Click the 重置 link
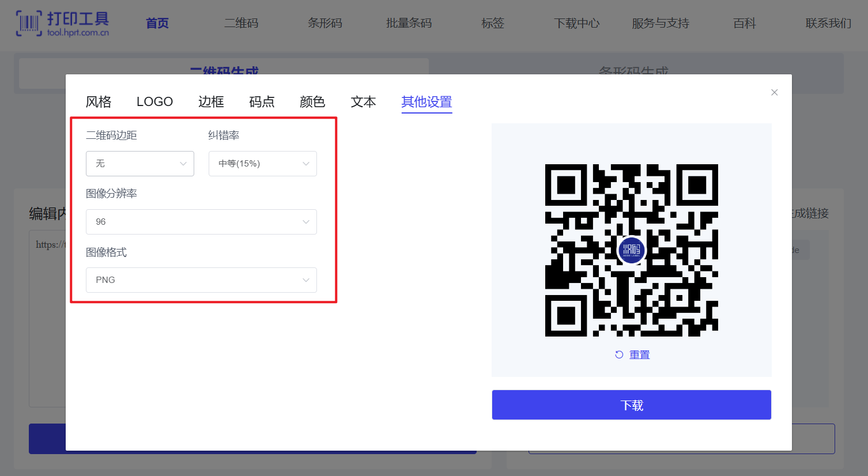Image resolution: width=868 pixels, height=476 pixels. point(639,354)
